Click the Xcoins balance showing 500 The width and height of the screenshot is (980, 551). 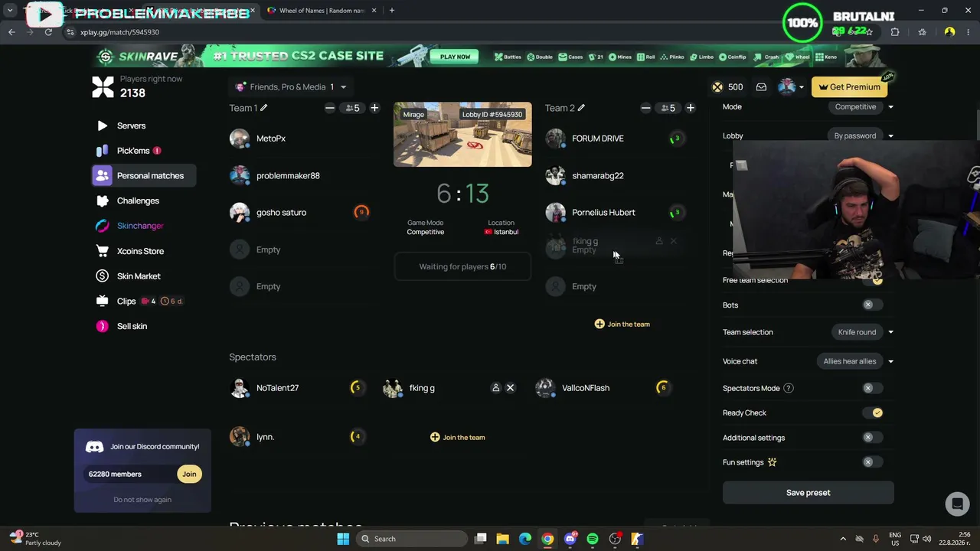coord(727,87)
